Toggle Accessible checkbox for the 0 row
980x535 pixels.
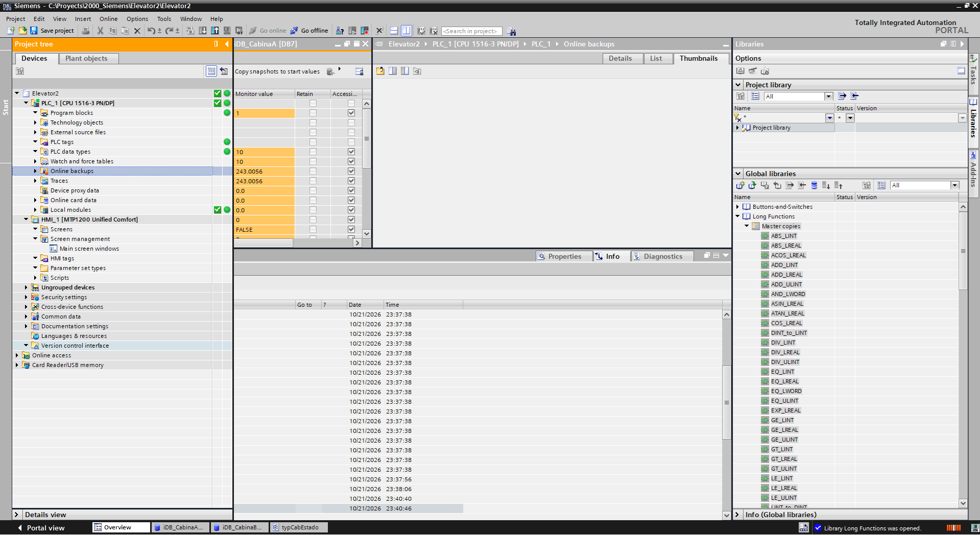[351, 220]
